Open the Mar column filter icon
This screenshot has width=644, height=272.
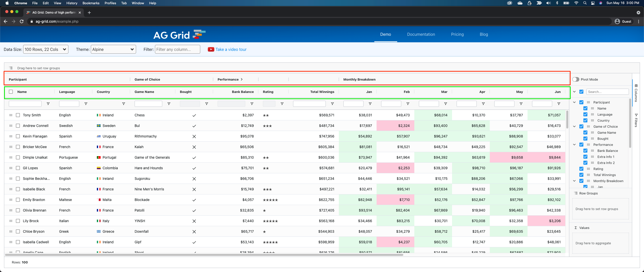pos(446,104)
